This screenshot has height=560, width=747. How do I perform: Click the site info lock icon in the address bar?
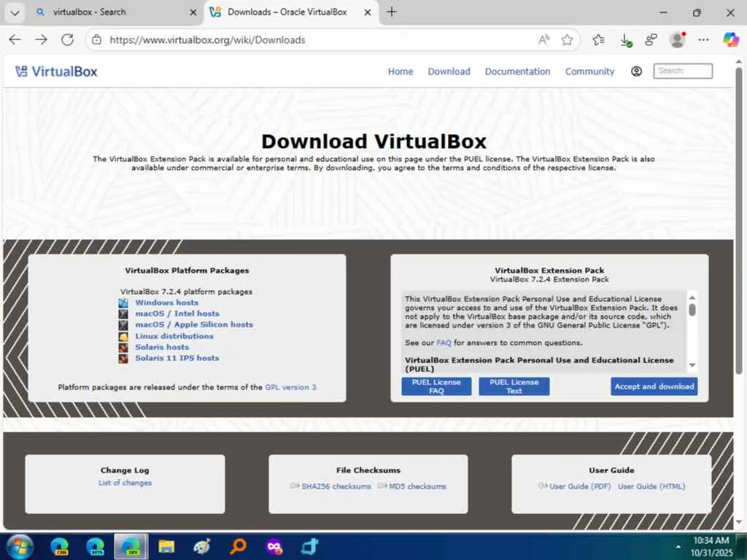97,39
